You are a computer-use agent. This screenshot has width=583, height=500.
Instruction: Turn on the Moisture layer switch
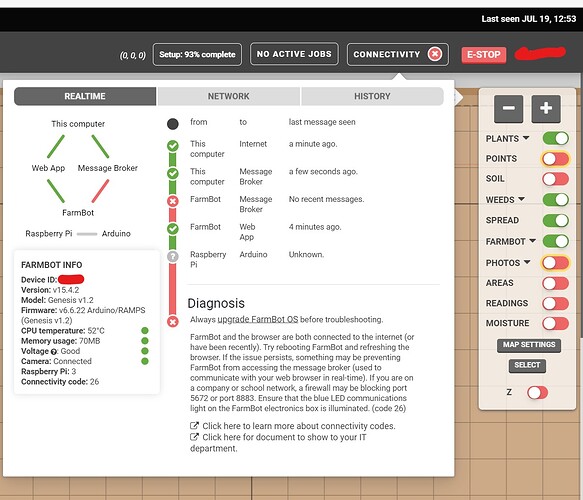pos(555,323)
